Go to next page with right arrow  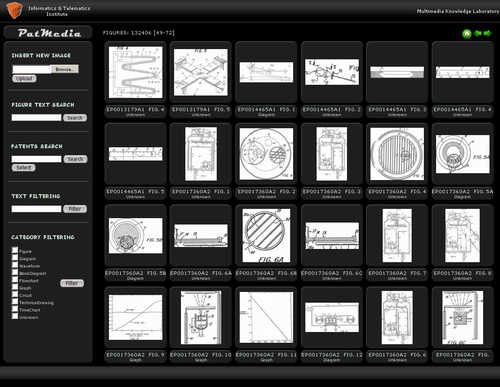click(x=488, y=33)
